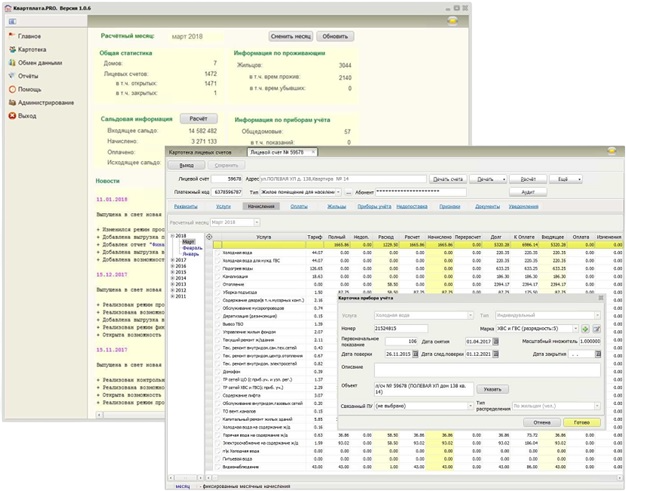Click the Обмен данными sidebar icon

pos(13,63)
